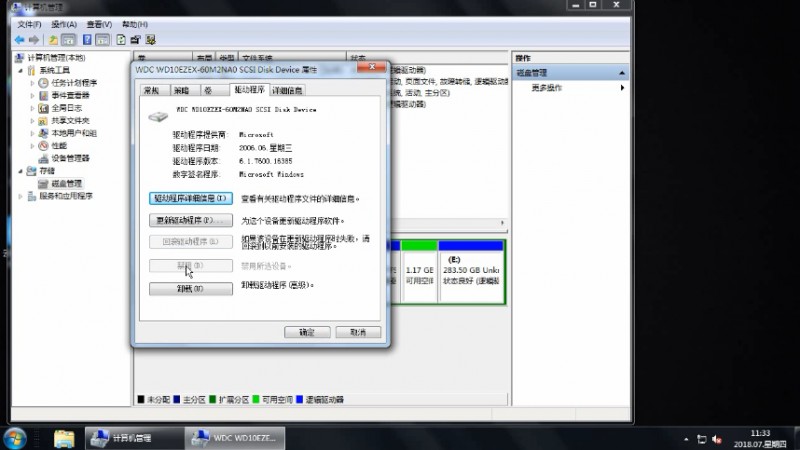Select the 驱动程序 tab

249,89
